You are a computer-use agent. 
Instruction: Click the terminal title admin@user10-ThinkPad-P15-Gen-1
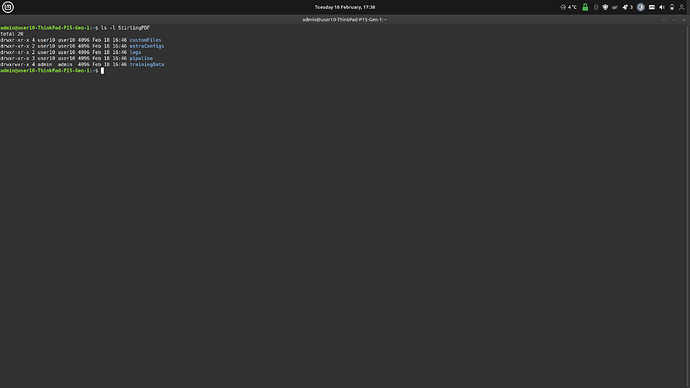pyautogui.click(x=345, y=20)
